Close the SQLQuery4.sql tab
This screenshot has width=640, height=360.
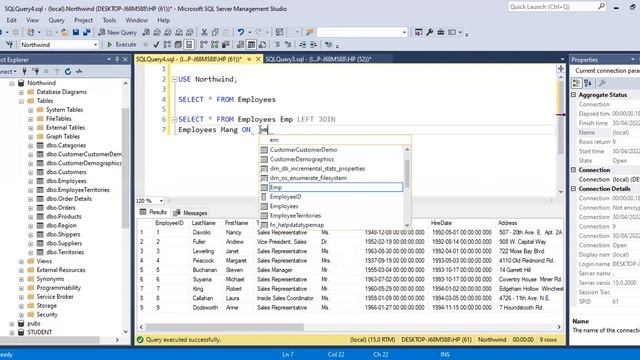[258, 59]
